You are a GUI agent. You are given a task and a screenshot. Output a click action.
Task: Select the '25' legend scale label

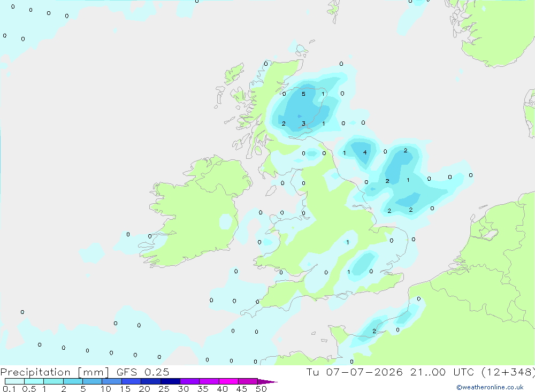pos(164,389)
